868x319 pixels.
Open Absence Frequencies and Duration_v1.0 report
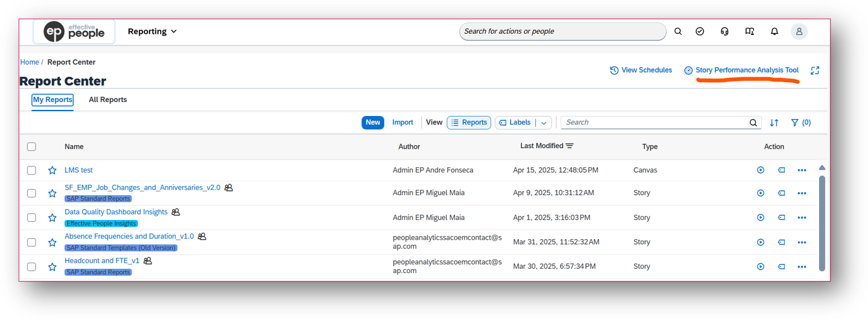tap(129, 236)
